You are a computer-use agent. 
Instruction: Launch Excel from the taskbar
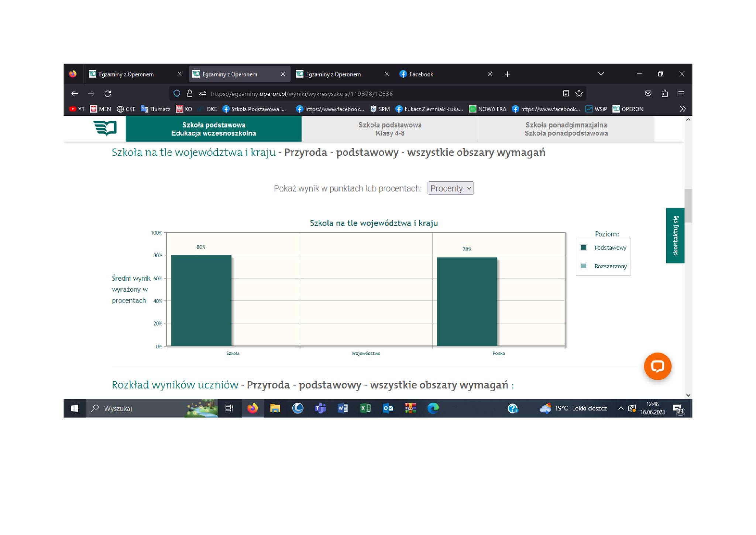coord(365,408)
